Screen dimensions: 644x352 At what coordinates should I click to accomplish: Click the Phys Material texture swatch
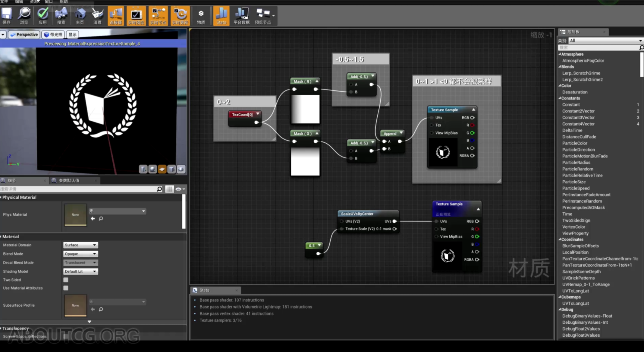click(75, 214)
